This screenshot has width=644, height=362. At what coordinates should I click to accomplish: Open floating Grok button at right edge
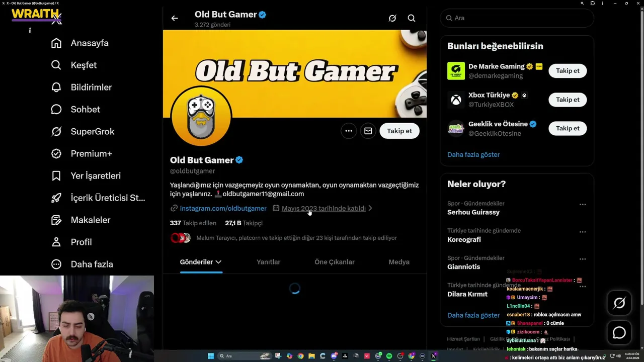click(x=619, y=303)
